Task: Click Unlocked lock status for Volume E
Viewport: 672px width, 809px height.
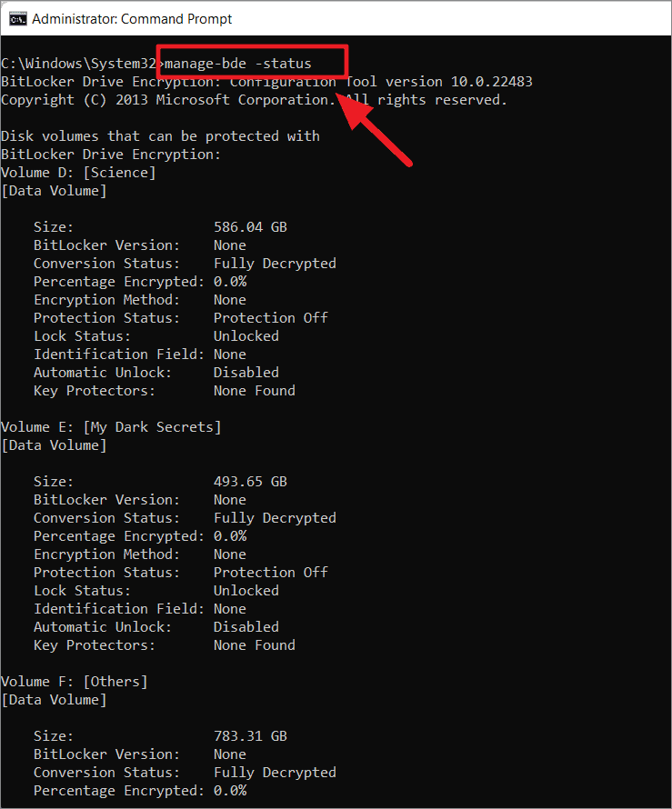Action: pyautogui.click(x=246, y=590)
